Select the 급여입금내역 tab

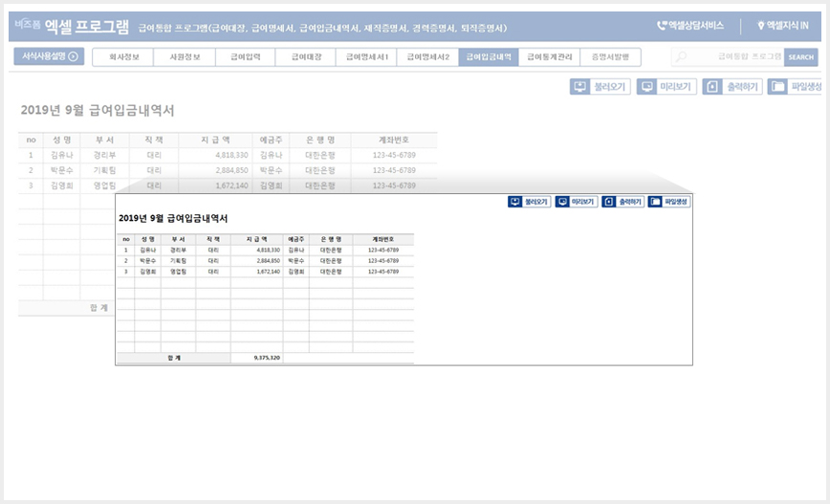pyautogui.click(x=489, y=57)
